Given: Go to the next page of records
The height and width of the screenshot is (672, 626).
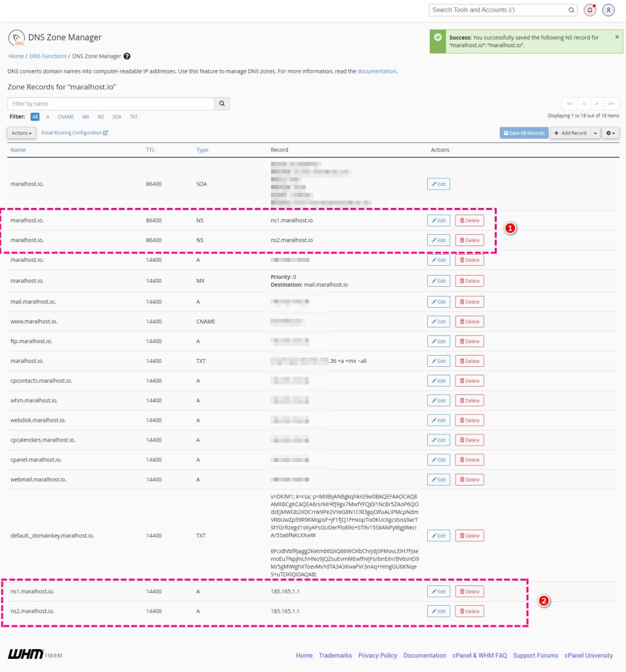Looking at the screenshot, I should 596,104.
